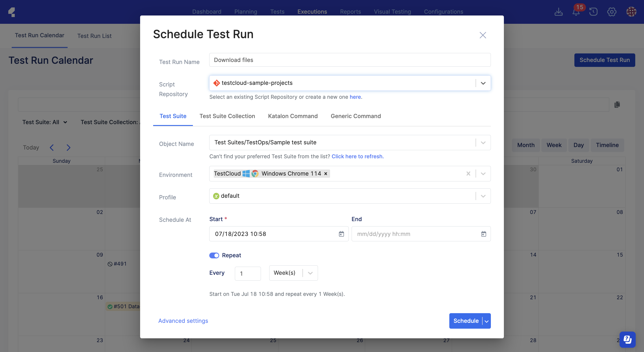Click the Schedule button to confirm
Viewport: 644px width, 352px height.
pos(465,321)
